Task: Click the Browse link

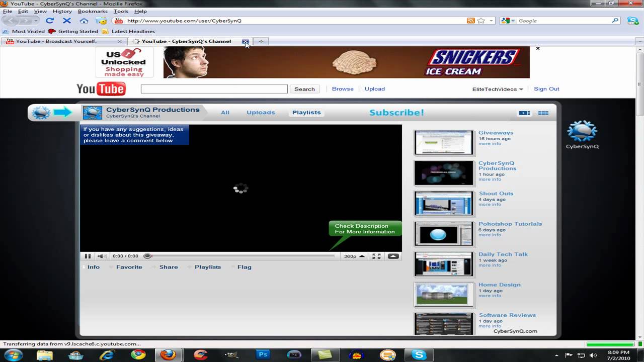Action: pyautogui.click(x=343, y=89)
